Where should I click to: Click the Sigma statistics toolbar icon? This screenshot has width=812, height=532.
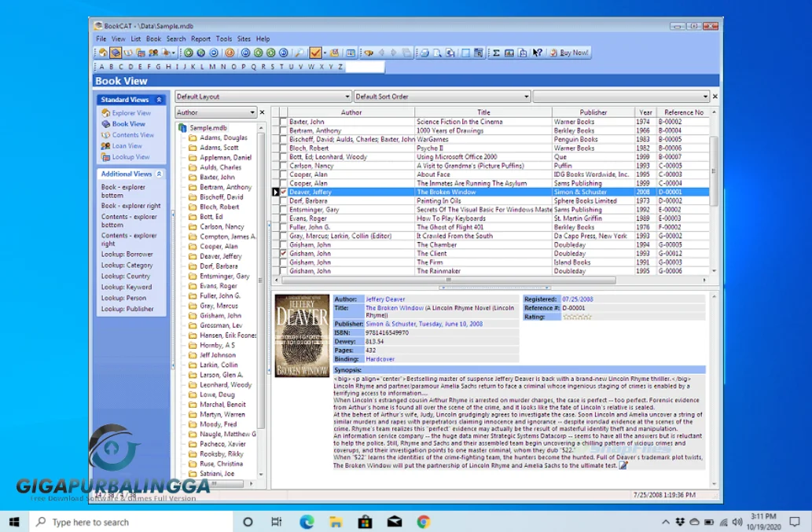496,53
